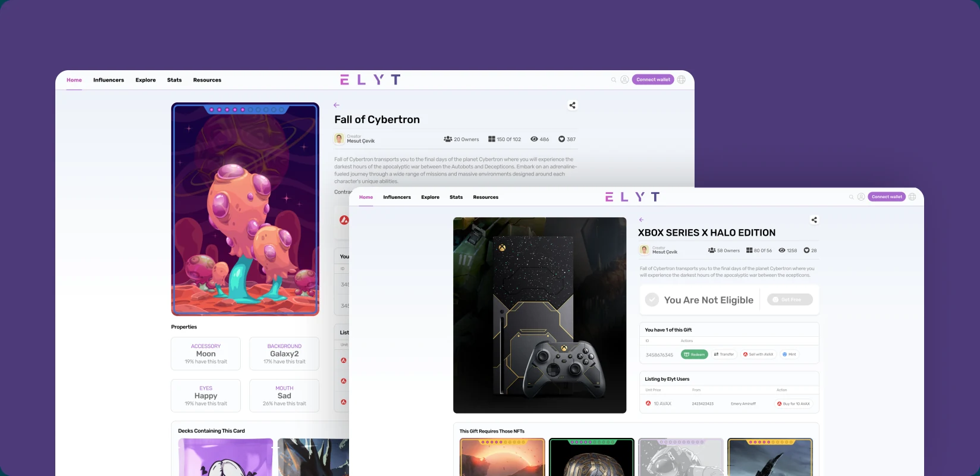980x476 pixels.
Task: Click Buy for 10 AVAX button
Action: coord(793,403)
